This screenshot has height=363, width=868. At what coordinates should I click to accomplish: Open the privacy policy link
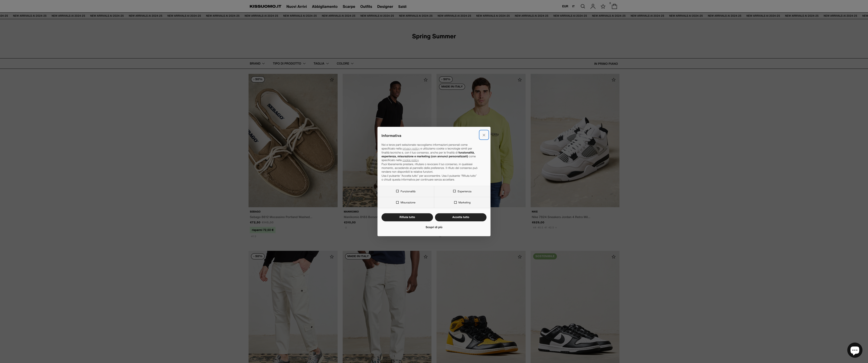point(411,148)
